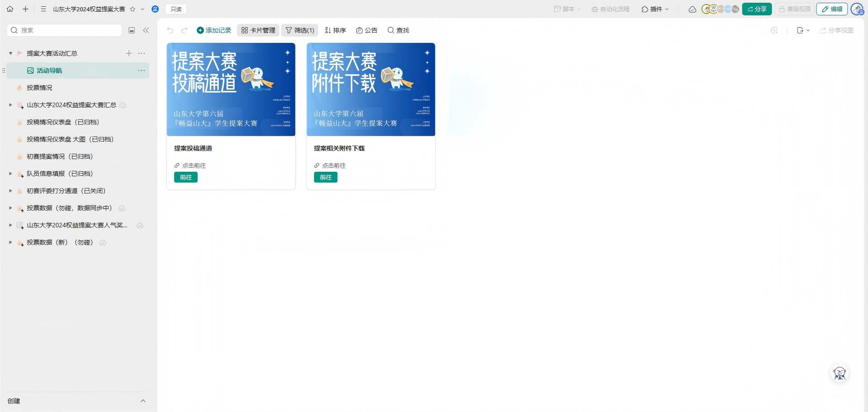Click the home icon in title bar
Image resolution: width=868 pixels, height=412 pixels.
[x=10, y=9]
